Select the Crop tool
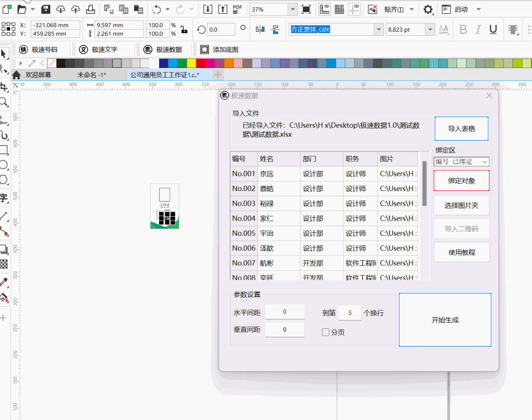Viewport: 532px width, 420px height. pyautogui.click(x=4, y=87)
